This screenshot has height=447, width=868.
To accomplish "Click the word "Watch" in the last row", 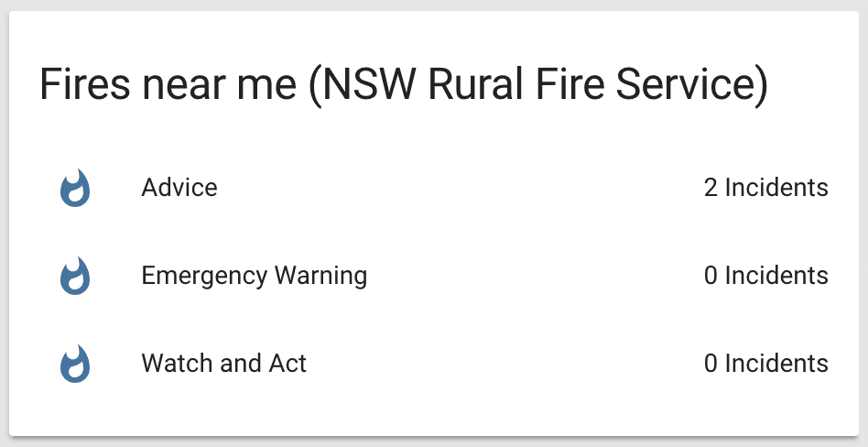I will click(174, 364).
